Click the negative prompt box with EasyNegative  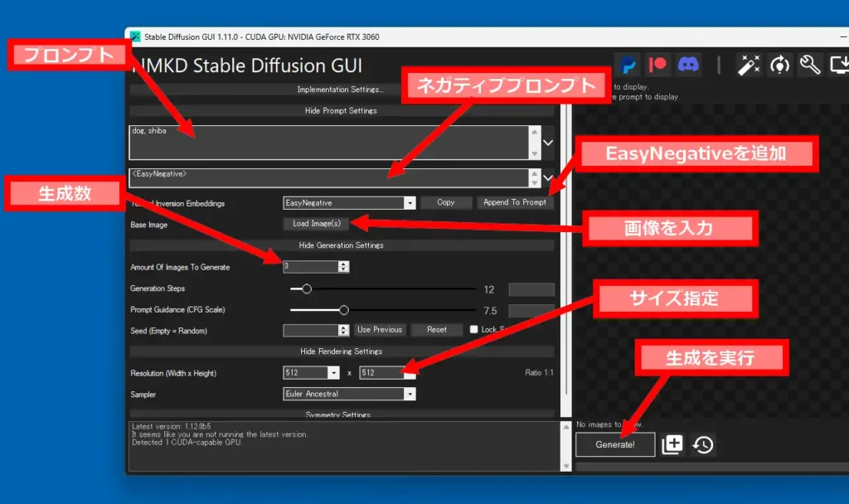pyautogui.click(x=328, y=178)
